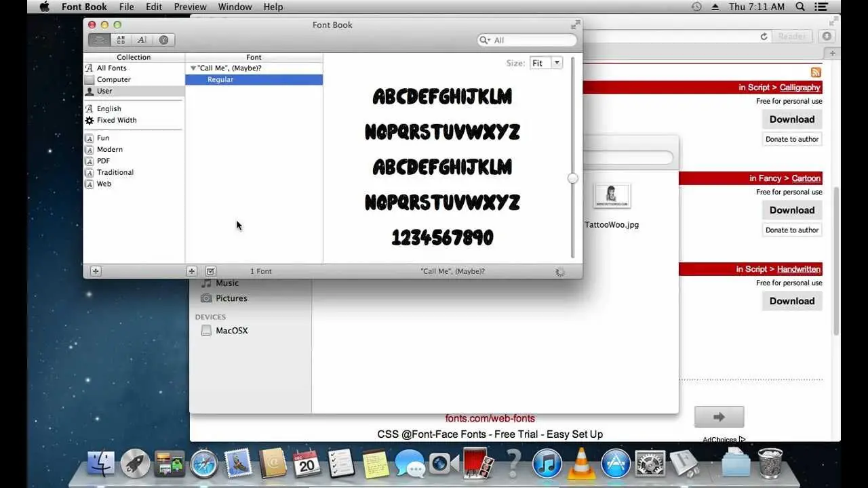
Task: Select the TattooWoo.jpg thumbnail in Finder
Action: pos(612,196)
